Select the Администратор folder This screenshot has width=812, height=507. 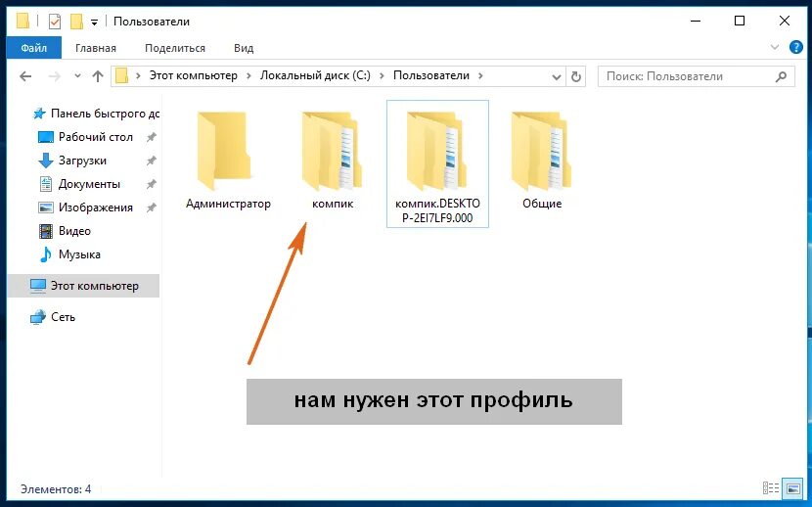(x=228, y=161)
